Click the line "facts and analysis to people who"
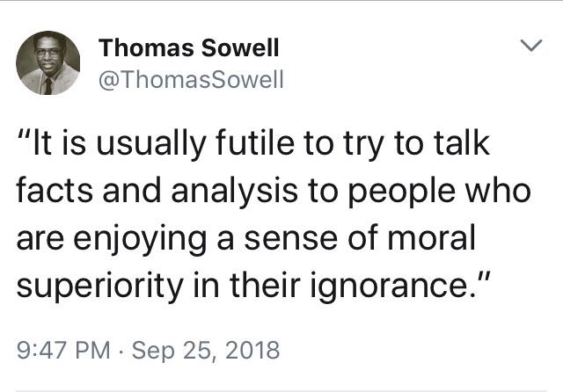Image resolution: width=563 pixels, height=392 pixels. (x=274, y=192)
